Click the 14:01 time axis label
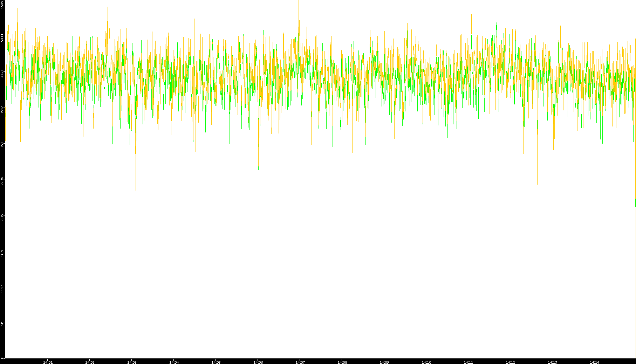The image size is (636, 364). pyautogui.click(x=48, y=362)
